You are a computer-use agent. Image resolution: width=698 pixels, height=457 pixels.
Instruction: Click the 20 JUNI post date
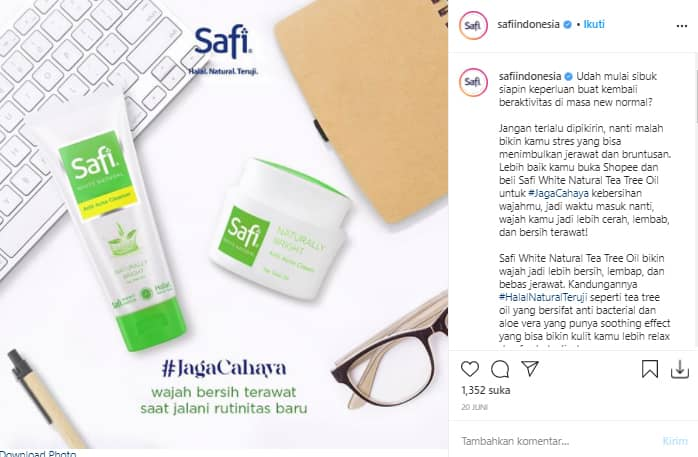(475, 407)
